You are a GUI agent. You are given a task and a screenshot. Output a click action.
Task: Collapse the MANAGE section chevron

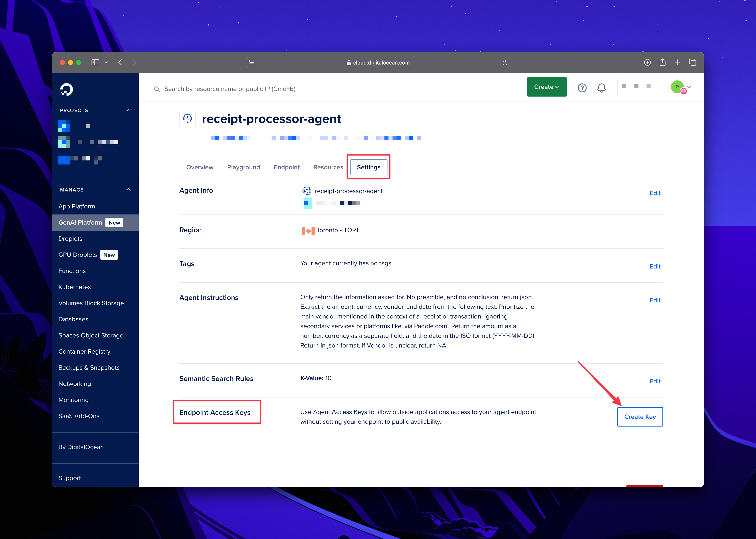click(129, 189)
